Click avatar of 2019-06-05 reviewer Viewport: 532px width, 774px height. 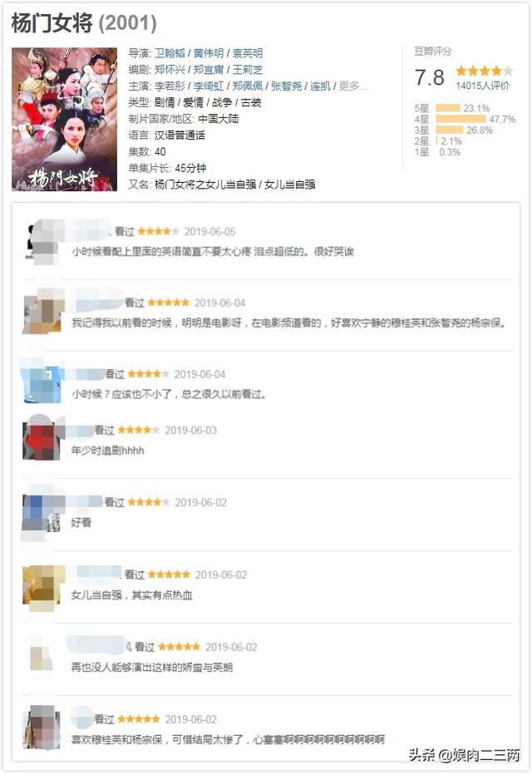click(x=43, y=242)
